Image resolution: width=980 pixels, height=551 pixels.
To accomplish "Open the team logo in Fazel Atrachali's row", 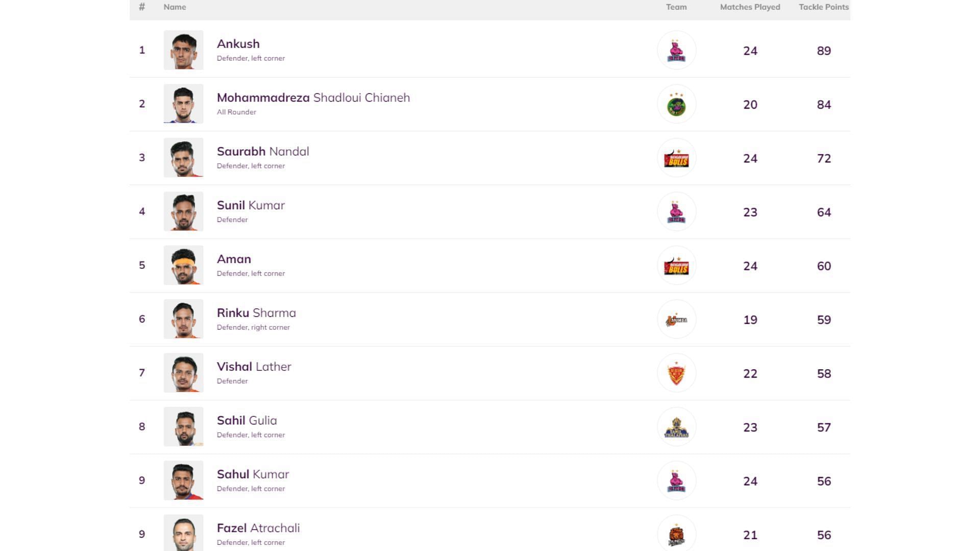I will click(676, 534).
